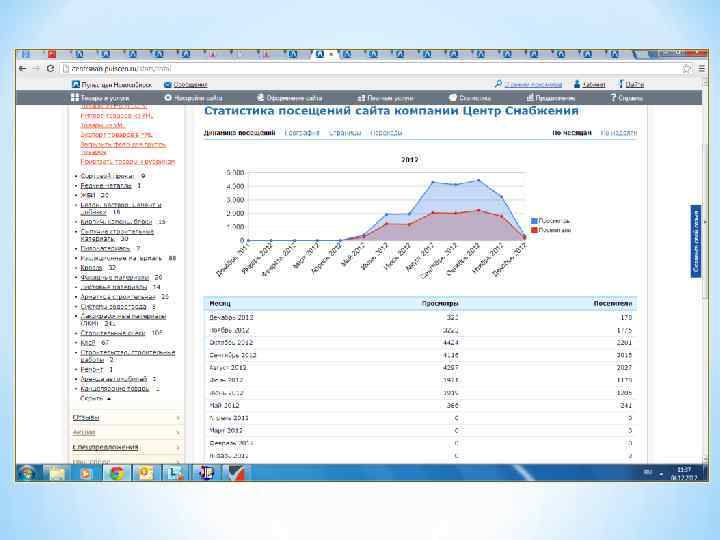Expand the Спецпредложения sidebar section
720x540 pixels.
126,447
